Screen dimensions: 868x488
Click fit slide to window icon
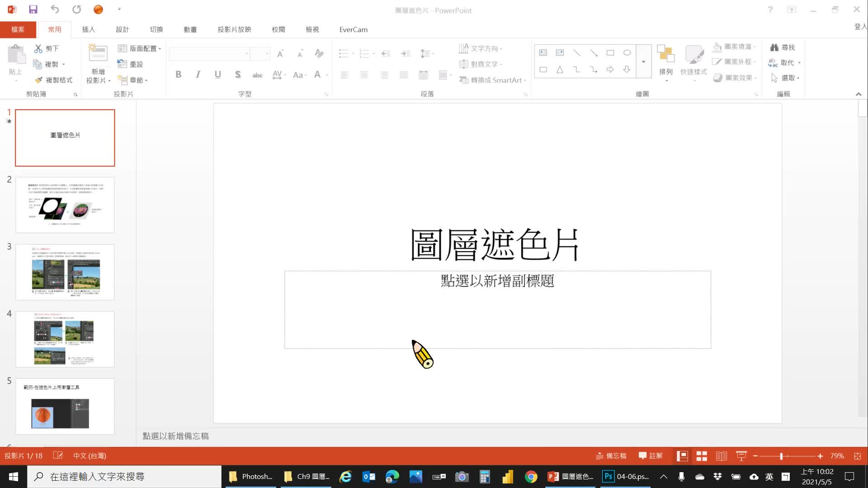pyautogui.click(x=858, y=456)
